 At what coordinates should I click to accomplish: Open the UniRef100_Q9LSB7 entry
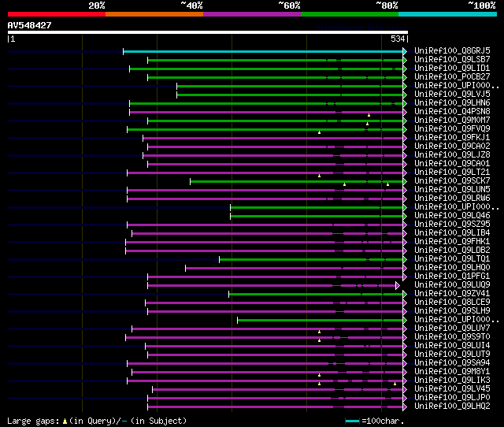coord(452,60)
